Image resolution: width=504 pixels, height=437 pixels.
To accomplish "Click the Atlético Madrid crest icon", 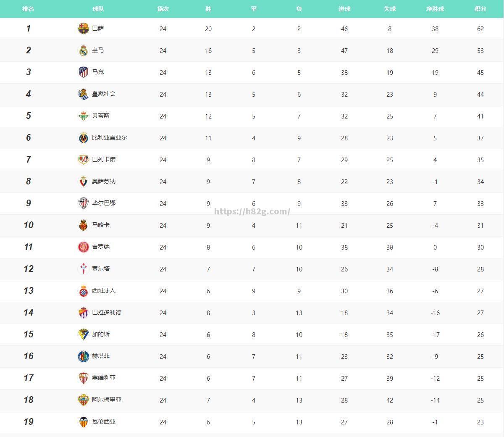I will tap(84, 72).
